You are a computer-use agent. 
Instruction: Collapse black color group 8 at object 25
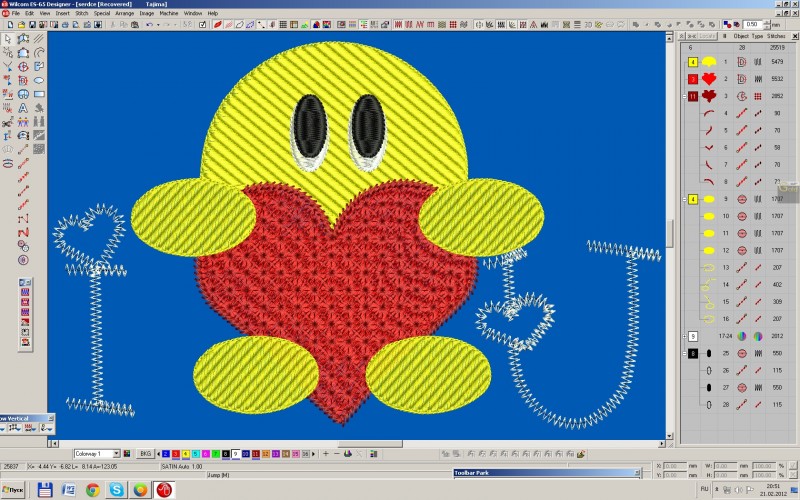684,353
